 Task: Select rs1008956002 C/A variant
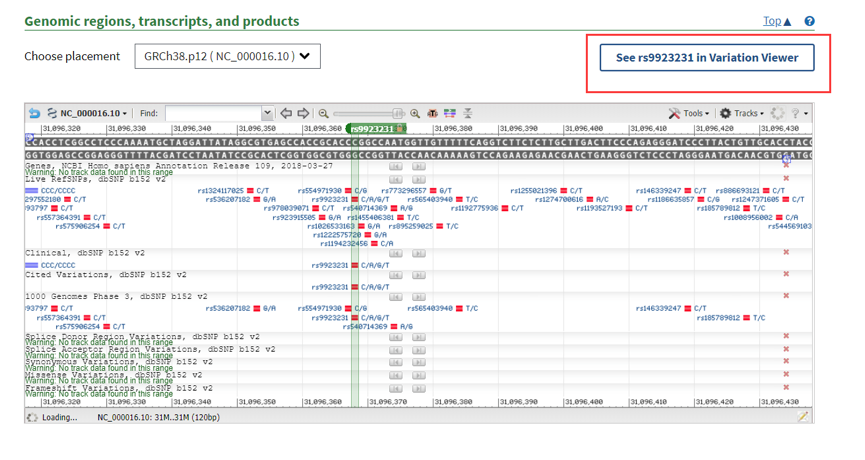click(x=761, y=217)
